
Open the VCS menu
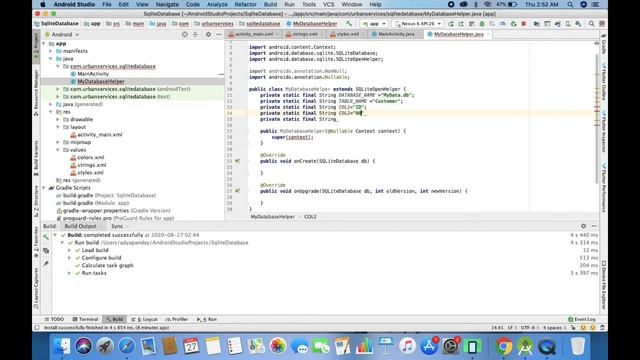[x=328, y=4]
